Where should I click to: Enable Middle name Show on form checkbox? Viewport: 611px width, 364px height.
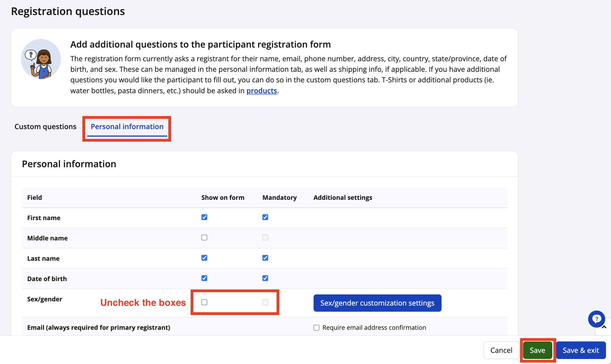coord(204,238)
